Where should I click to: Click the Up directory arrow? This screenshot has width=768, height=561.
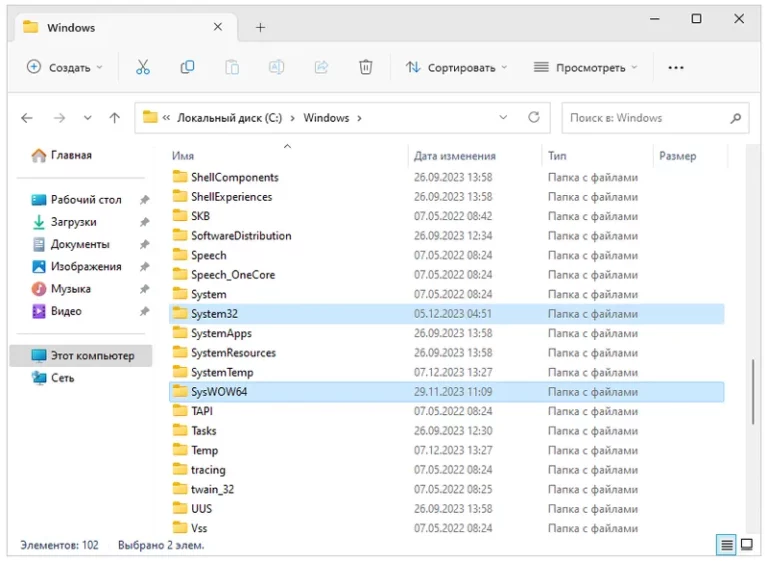pos(115,118)
